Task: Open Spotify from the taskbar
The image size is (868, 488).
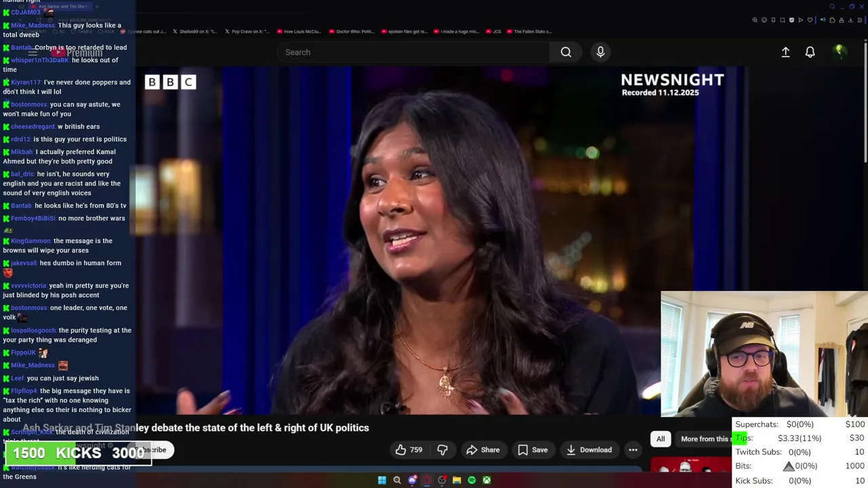Action: 472,480
